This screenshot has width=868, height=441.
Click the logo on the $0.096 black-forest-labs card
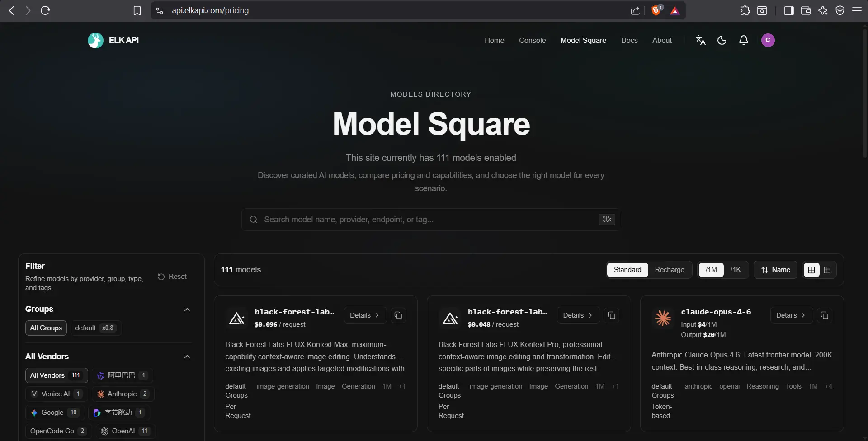pos(237,318)
